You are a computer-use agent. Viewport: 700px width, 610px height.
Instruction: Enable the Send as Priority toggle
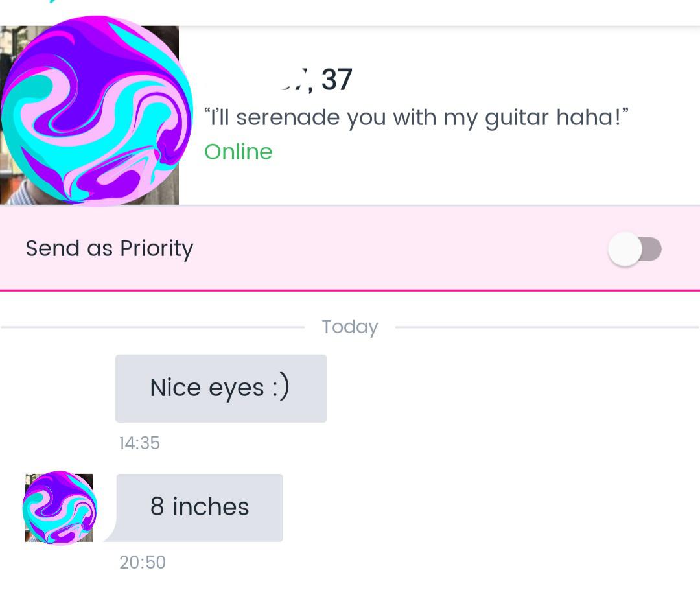click(x=634, y=249)
